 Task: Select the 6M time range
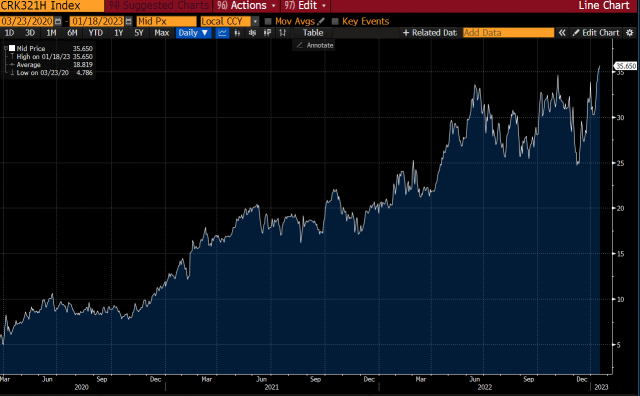[x=72, y=33]
